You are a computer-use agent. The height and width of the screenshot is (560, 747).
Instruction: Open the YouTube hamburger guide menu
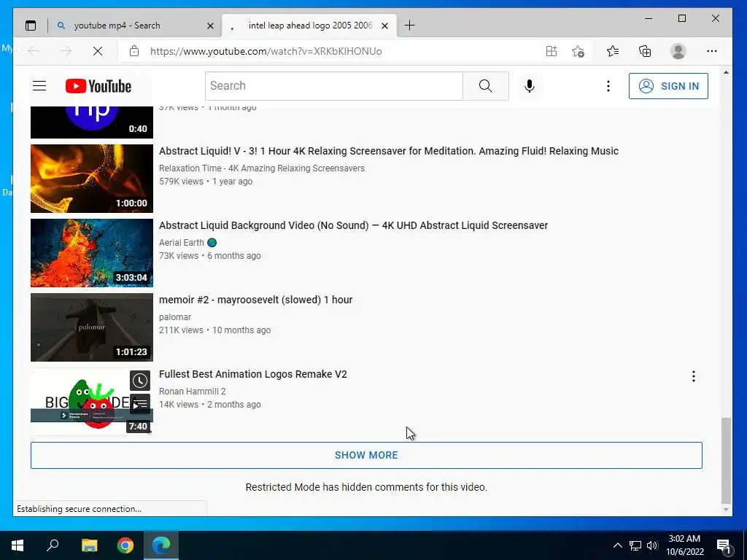(x=39, y=86)
